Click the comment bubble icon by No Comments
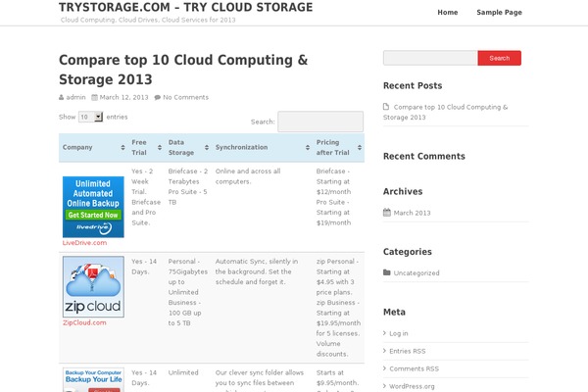The image size is (588, 392). pos(158,98)
